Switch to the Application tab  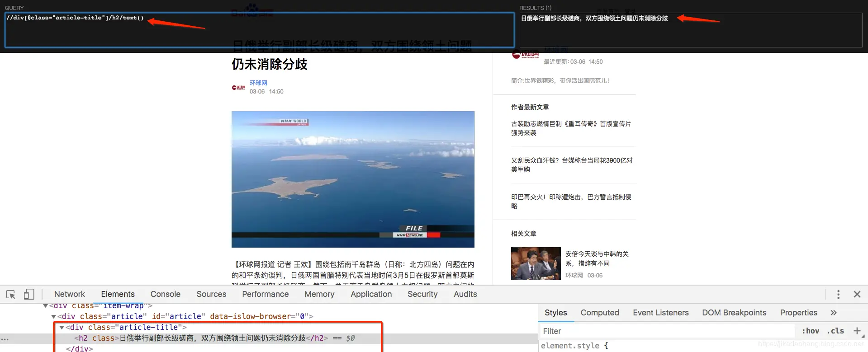point(371,294)
